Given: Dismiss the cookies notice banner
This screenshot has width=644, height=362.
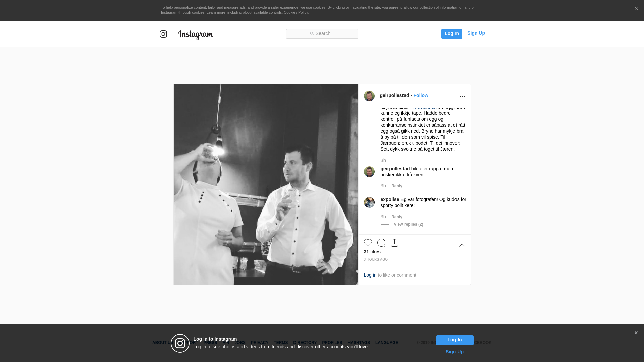Looking at the screenshot, I should [636, 9].
